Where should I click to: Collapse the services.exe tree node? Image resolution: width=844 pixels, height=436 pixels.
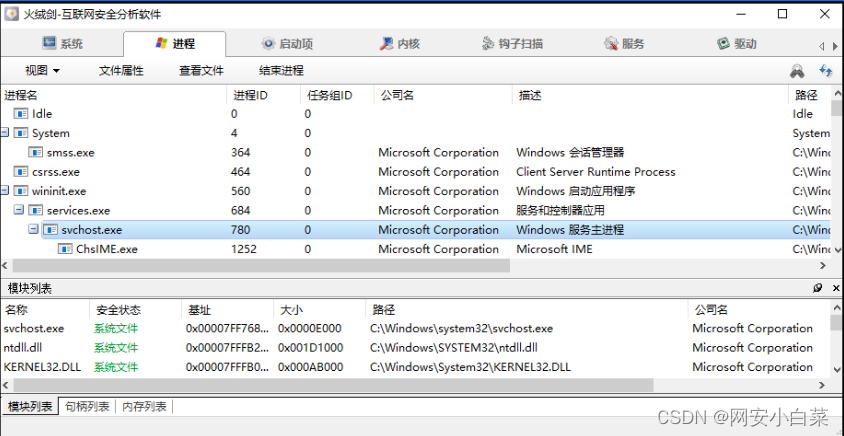point(19,210)
